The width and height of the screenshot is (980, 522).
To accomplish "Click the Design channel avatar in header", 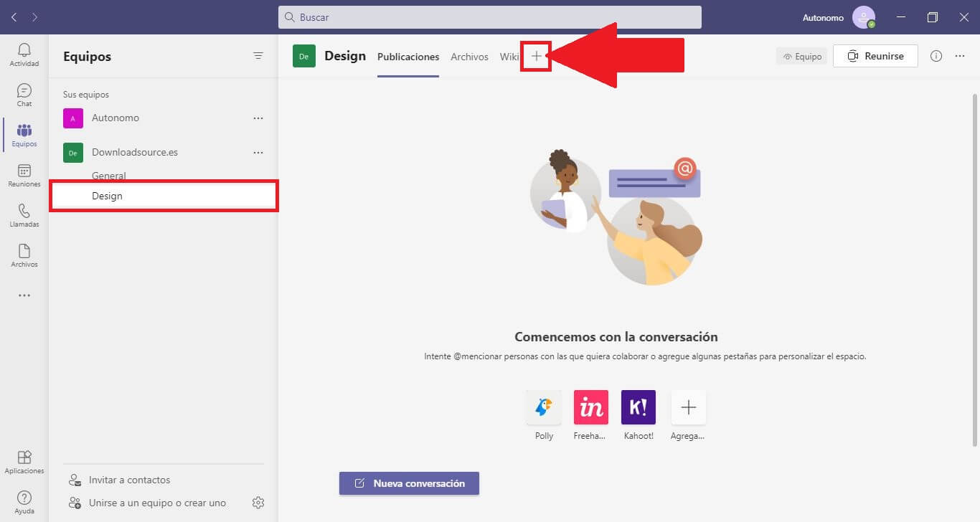I will tap(304, 56).
